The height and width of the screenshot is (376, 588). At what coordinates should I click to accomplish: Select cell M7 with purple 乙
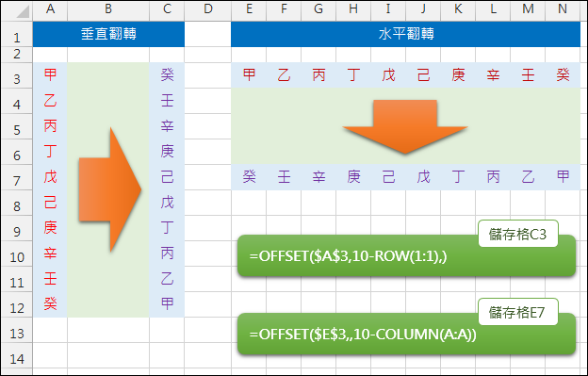528,177
